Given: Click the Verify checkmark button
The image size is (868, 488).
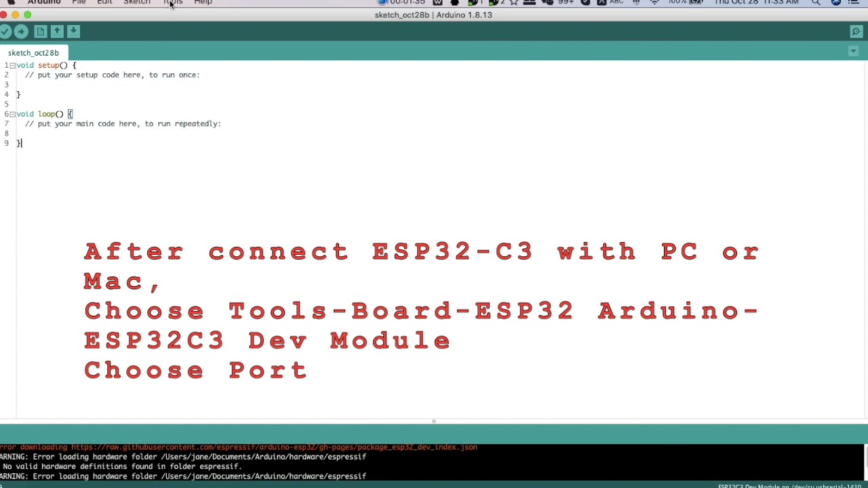Looking at the screenshot, I should [5, 31].
